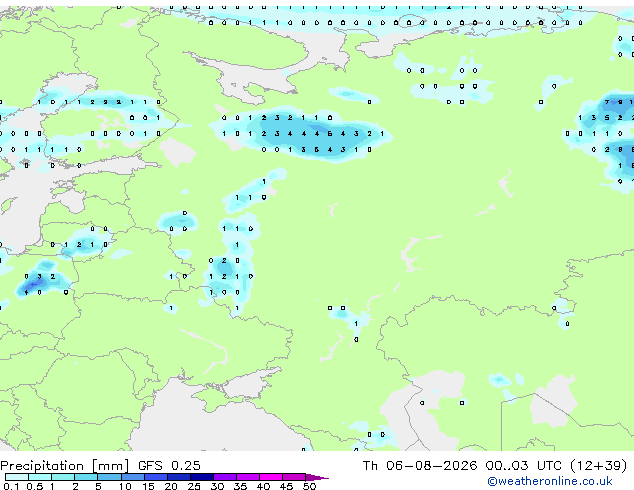Click the legend value '25'
The width and height of the screenshot is (634, 490).
pyautogui.click(x=194, y=486)
